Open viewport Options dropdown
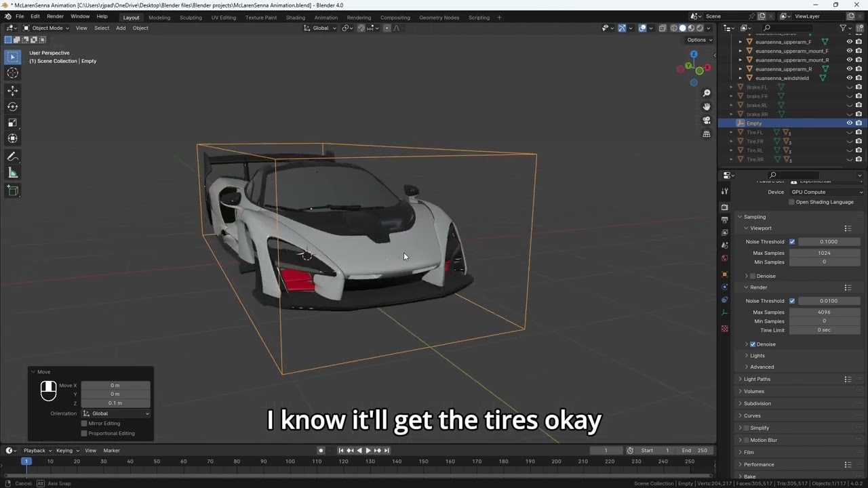Screen dimensions: 868x488 pos(700,40)
